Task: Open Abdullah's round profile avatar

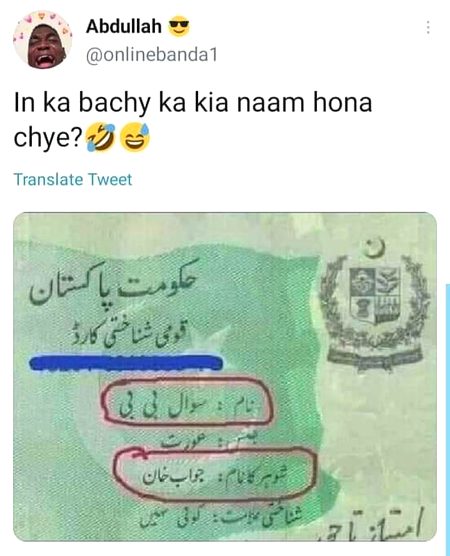Action: (43, 39)
